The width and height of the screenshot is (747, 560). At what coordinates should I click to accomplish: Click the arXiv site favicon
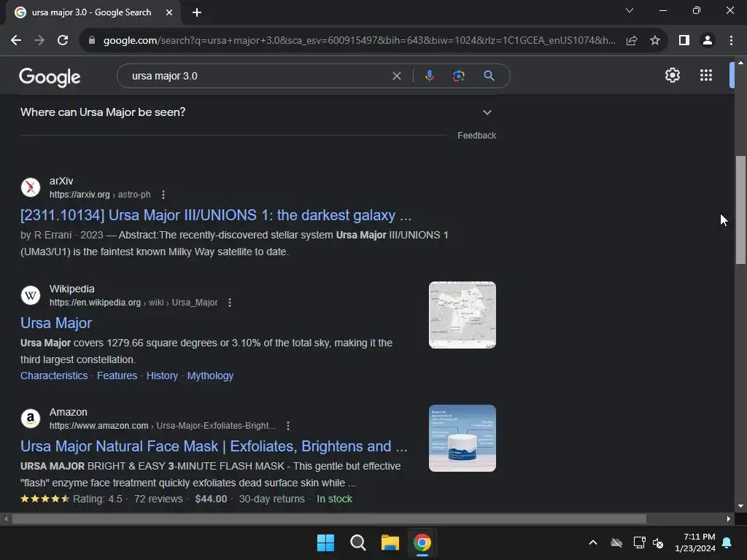[x=31, y=187]
